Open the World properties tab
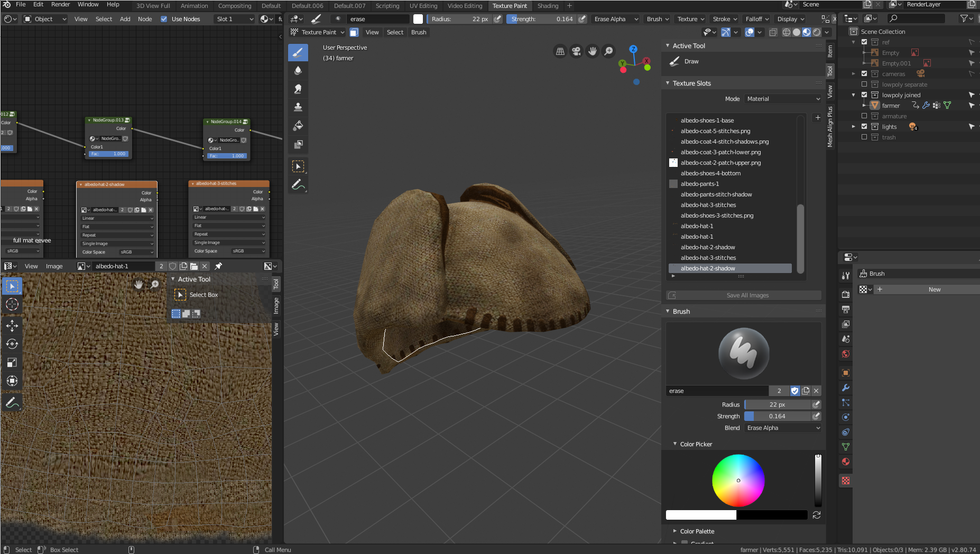The image size is (980, 554). point(846,354)
